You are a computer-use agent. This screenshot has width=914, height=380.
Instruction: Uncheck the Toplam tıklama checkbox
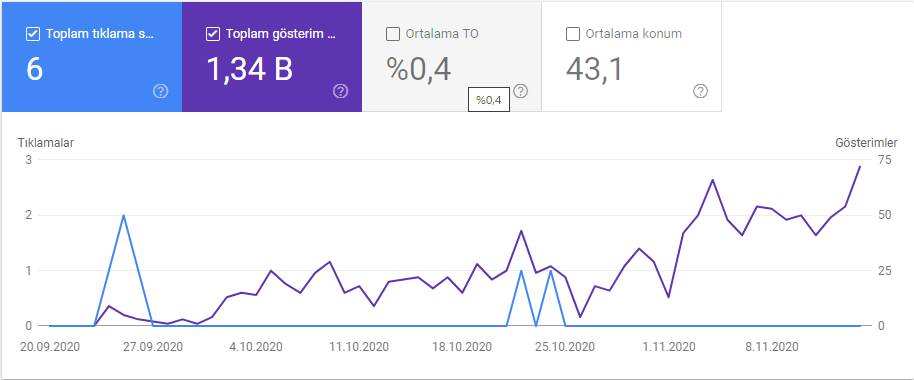(x=33, y=34)
